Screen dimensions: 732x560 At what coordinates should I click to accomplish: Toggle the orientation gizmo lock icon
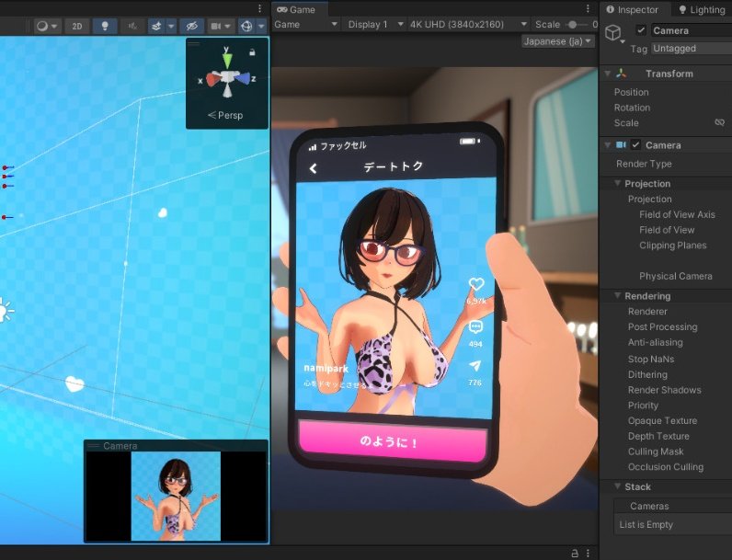click(x=252, y=52)
